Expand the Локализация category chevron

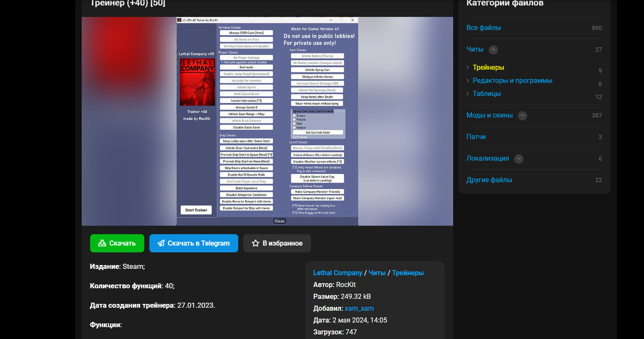pyautogui.click(x=519, y=159)
